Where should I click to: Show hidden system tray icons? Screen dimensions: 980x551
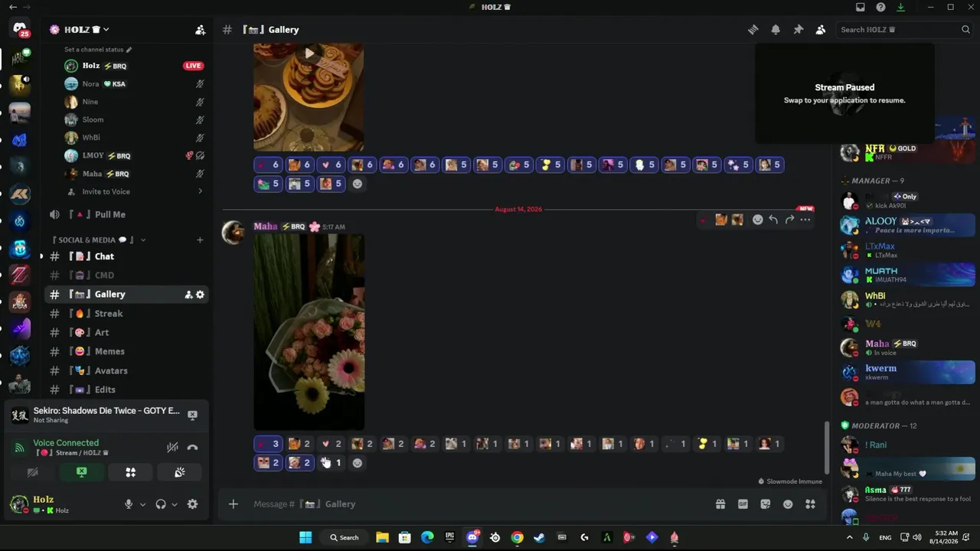(x=851, y=537)
